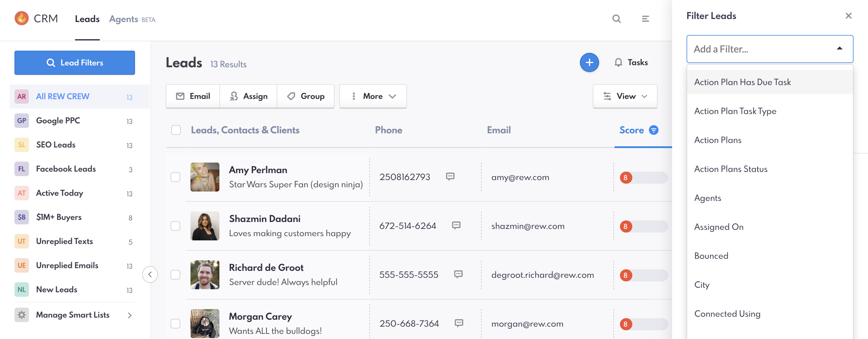Select all leads with header checkbox

click(176, 130)
